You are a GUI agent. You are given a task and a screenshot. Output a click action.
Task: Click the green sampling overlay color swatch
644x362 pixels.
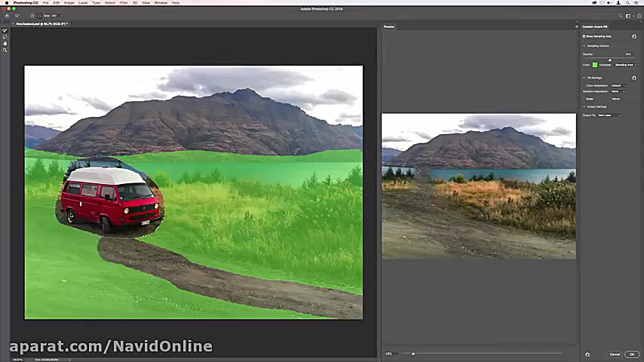click(x=595, y=65)
